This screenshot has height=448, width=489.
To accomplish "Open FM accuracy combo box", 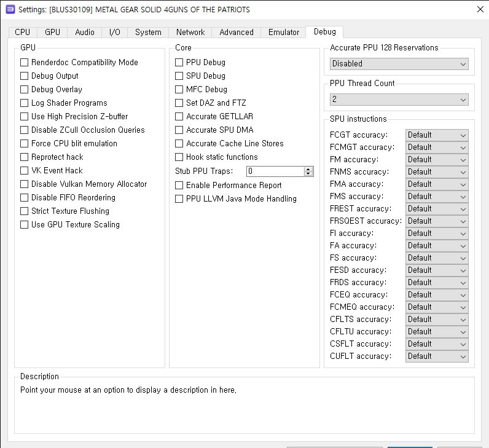I will point(437,160).
